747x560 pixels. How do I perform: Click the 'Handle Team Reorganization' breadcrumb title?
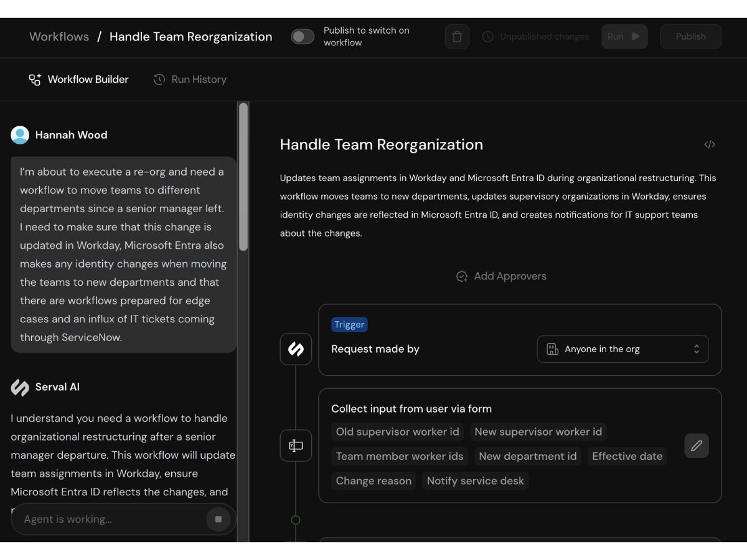[x=190, y=37]
